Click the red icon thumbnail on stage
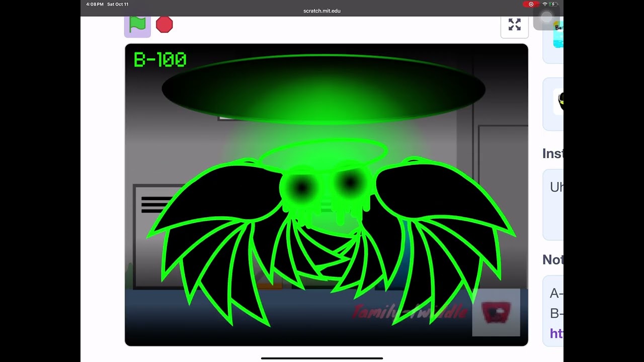Screen dimensions: 644x362 [496, 312]
